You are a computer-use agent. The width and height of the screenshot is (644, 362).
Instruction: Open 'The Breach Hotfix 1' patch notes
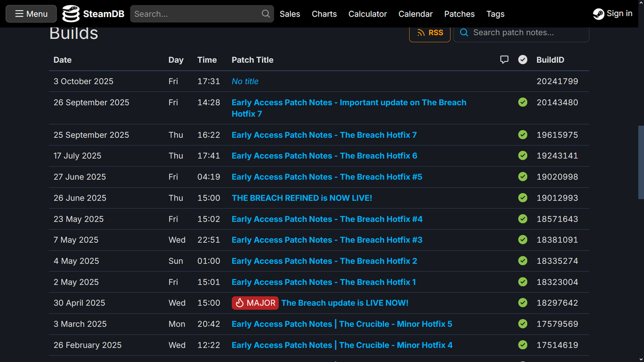pyautogui.click(x=324, y=282)
